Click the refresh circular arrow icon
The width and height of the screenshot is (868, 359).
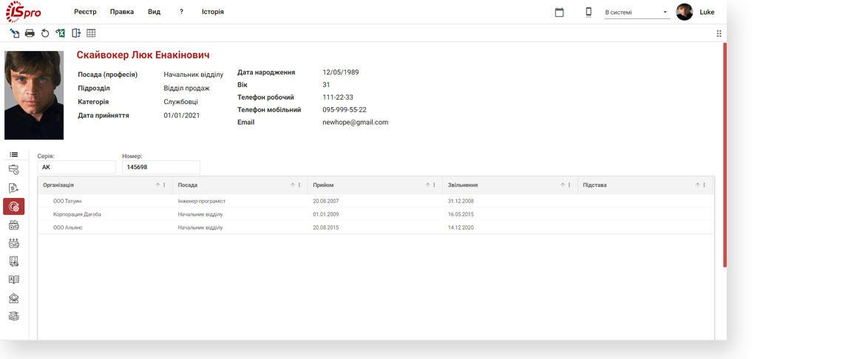tap(45, 33)
